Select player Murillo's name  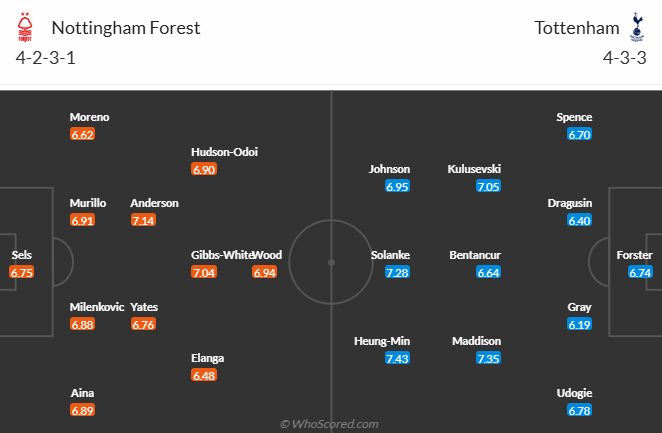pyautogui.click(x=88, y=203)
